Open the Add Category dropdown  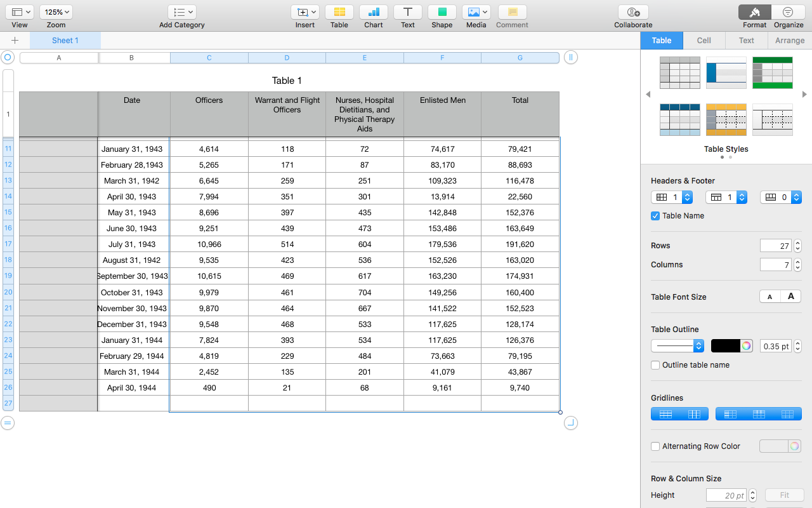point(182,12)
